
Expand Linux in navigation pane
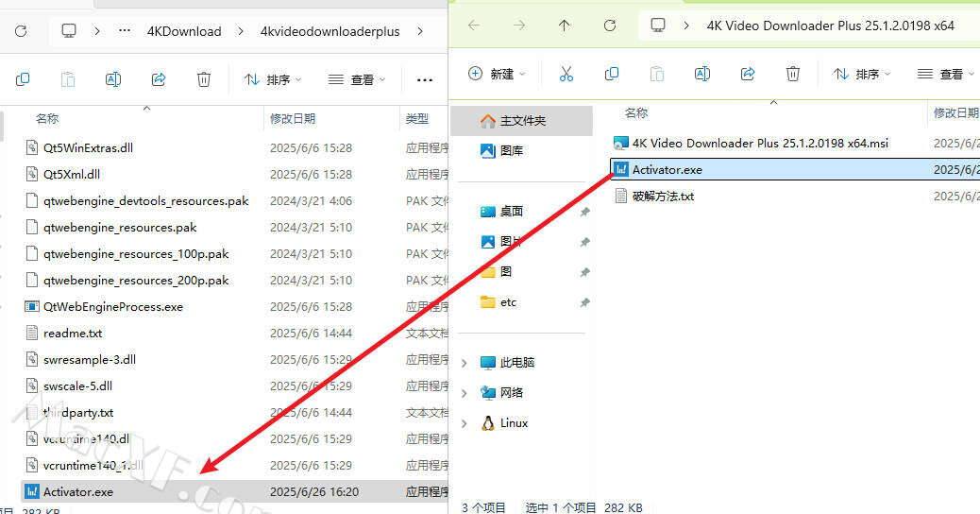[465, 423]
